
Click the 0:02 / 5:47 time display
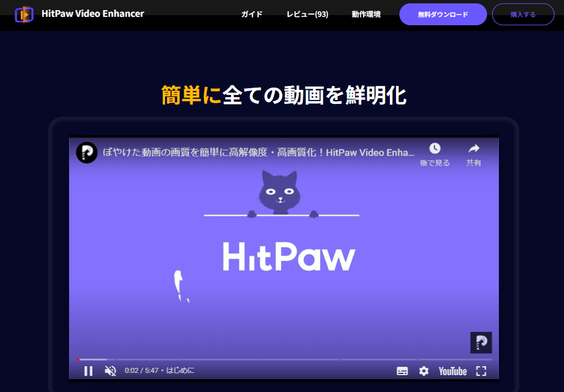142,371
